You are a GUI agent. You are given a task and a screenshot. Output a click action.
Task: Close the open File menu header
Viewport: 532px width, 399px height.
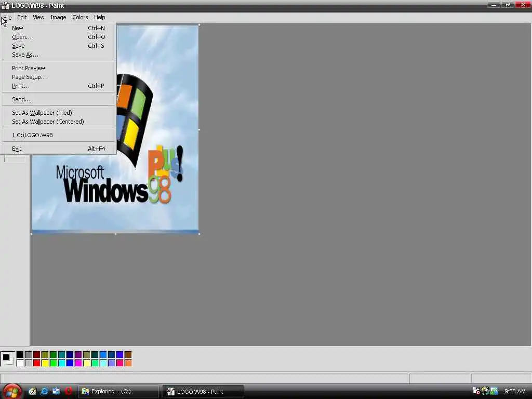click(7, 17)
